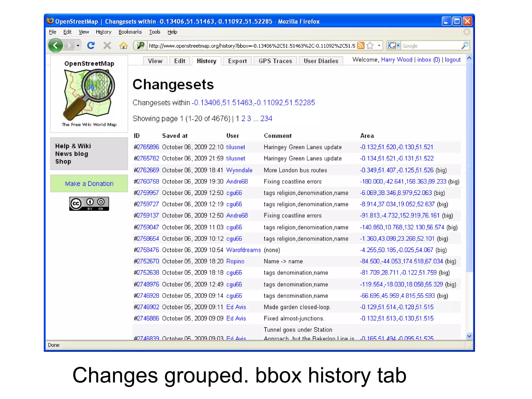The image size is (532, 399).
Task: Open area link -180.000,-42.641,158.363,89.233
Action: pos(403,181)
